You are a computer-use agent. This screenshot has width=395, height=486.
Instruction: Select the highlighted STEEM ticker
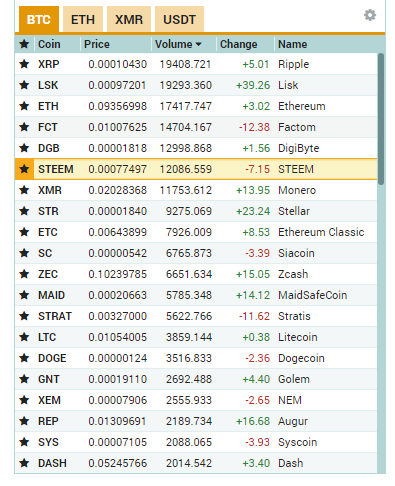click(x=56, y=169)
